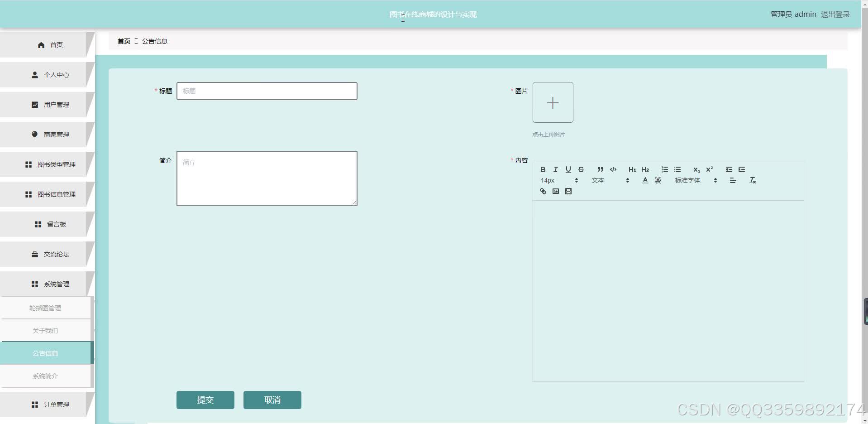Increase indent in editor

click(742, 169)
